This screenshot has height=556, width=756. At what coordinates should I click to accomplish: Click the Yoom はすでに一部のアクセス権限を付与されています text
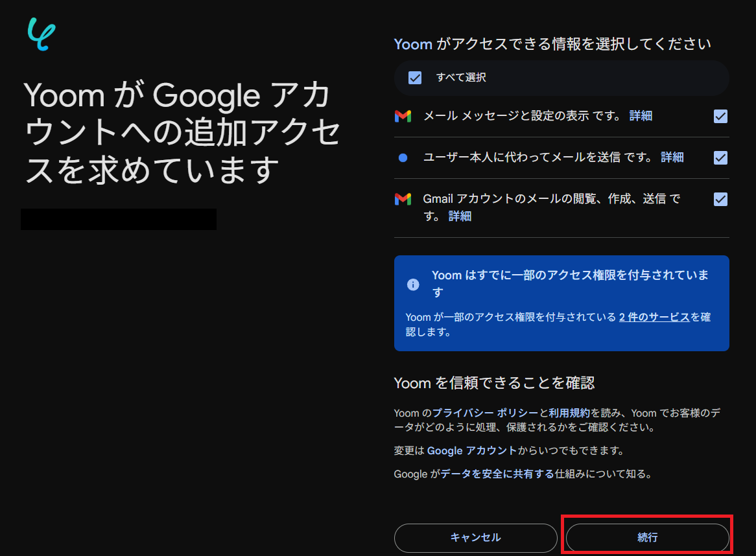(x=571, y=283)
